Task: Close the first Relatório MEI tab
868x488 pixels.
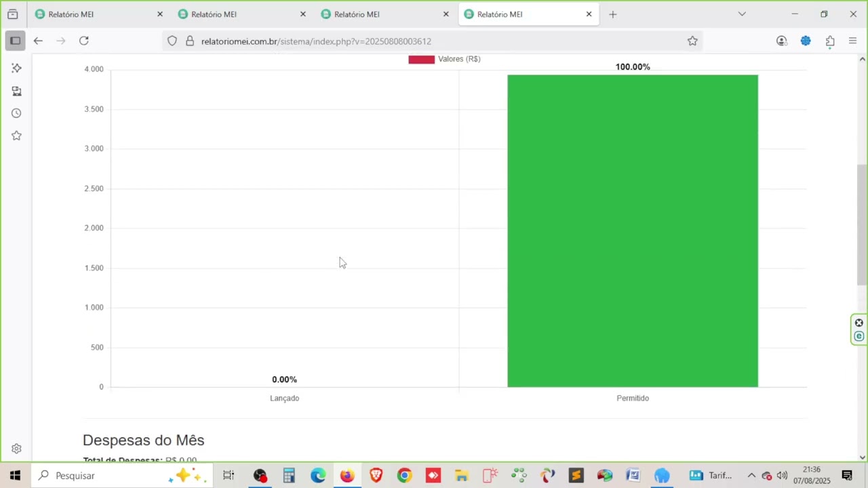Action: pyautogui.click(x=160, y=14)
